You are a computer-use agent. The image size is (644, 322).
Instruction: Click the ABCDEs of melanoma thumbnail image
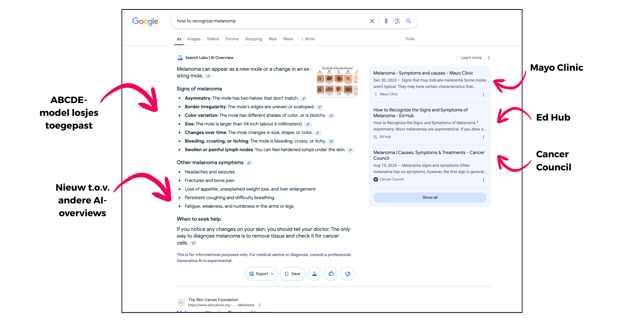(x=337, y=82)
